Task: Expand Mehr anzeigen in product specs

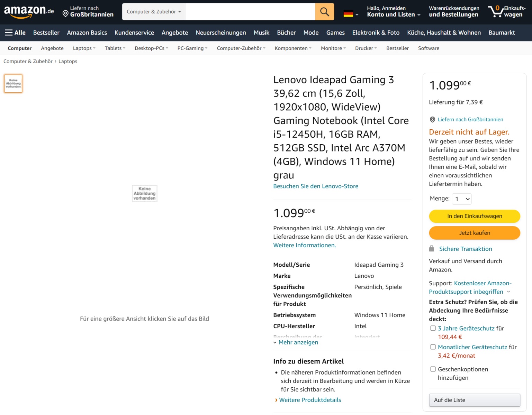Action: [x=298, y=342]
